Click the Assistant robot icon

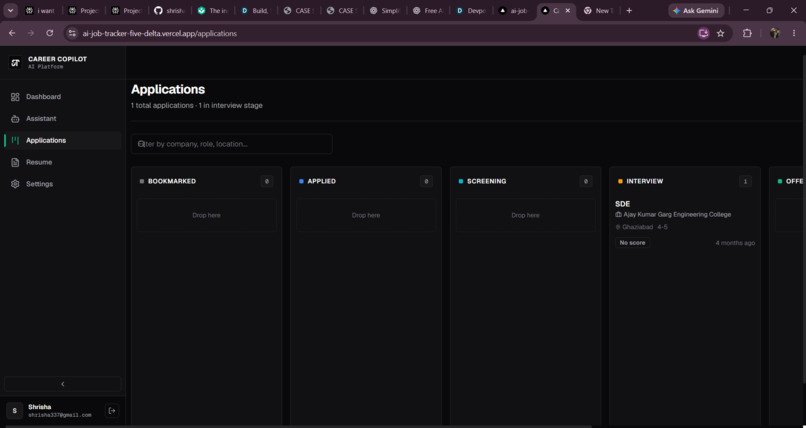(15, 119)
